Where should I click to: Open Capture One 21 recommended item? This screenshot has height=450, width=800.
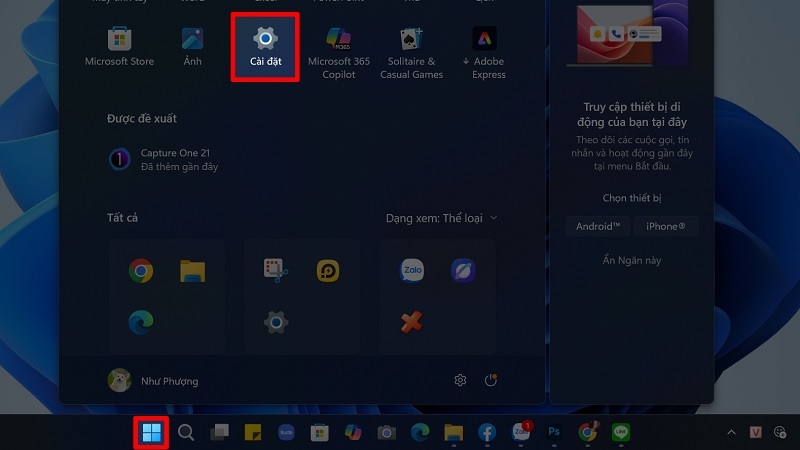pyautogui.click(x=163, y=159)
